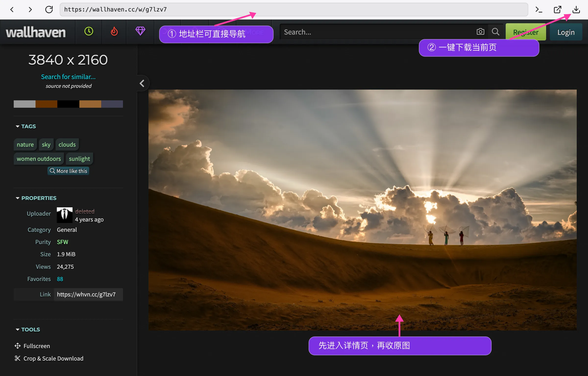Click the tan orange color swatch
The height and width of the screenshot is (376, 588).
coord(90,104)
